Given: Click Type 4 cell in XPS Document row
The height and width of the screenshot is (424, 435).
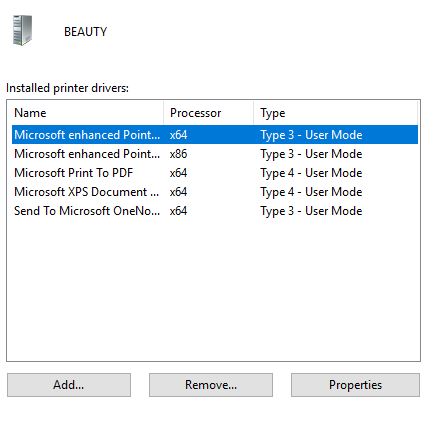Looking at the screenshot, I should pos(311,192).
